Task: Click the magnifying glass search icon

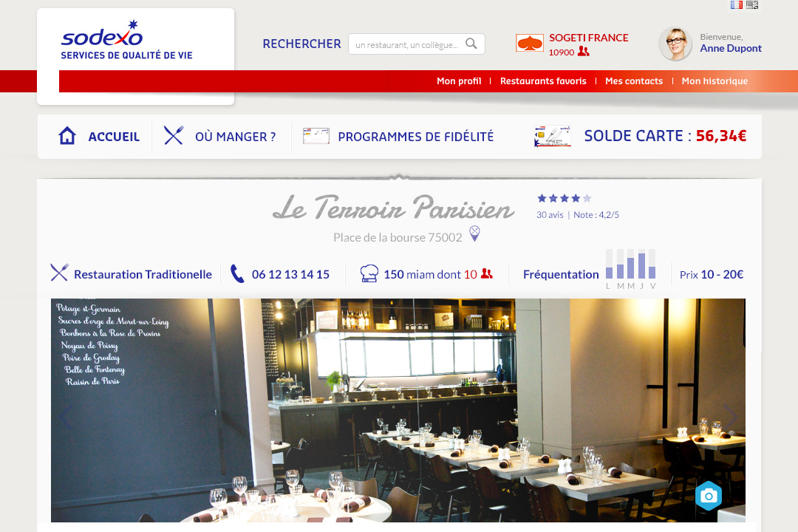Action: pyautogui.click(x=471, y=44)
